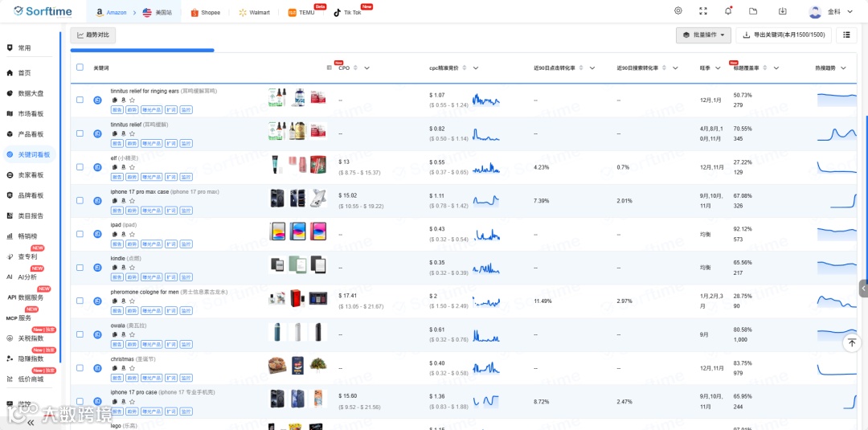Check 'tinnitus relief for ringing ears' row checkbox
The image size is (868, 430).
click(x=80, y=100)
